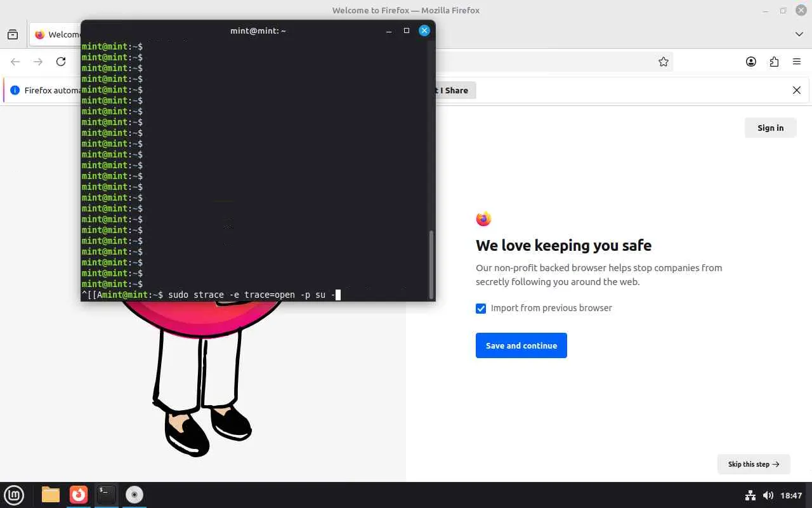This screenshot has width=812, height=508.
Task: Open the network connections tray icon
Action: coord(750,495)
